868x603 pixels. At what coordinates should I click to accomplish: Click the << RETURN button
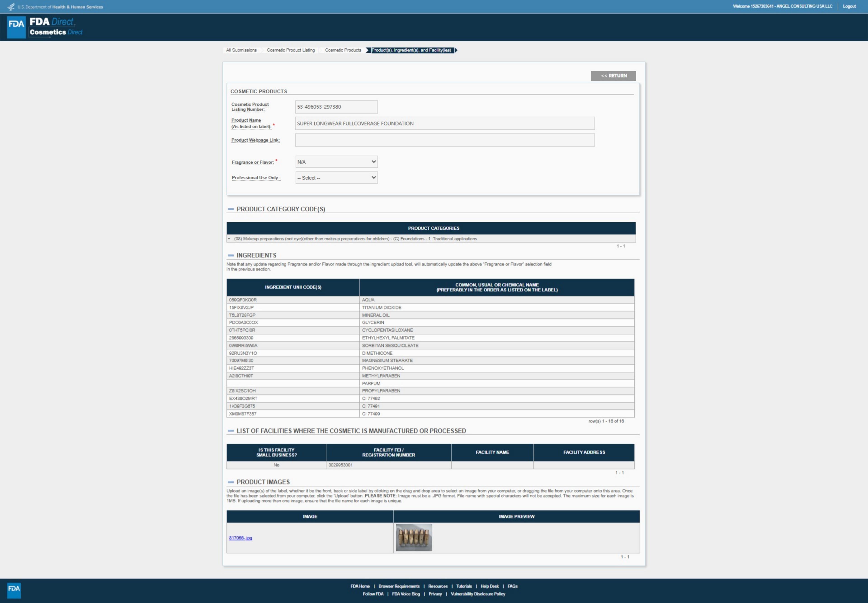613,76
